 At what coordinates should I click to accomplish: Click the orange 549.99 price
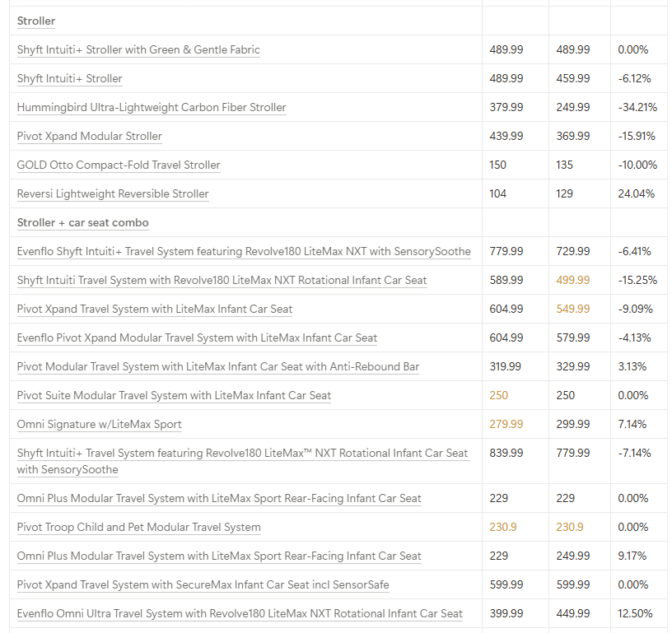click(x=573, y=309)
